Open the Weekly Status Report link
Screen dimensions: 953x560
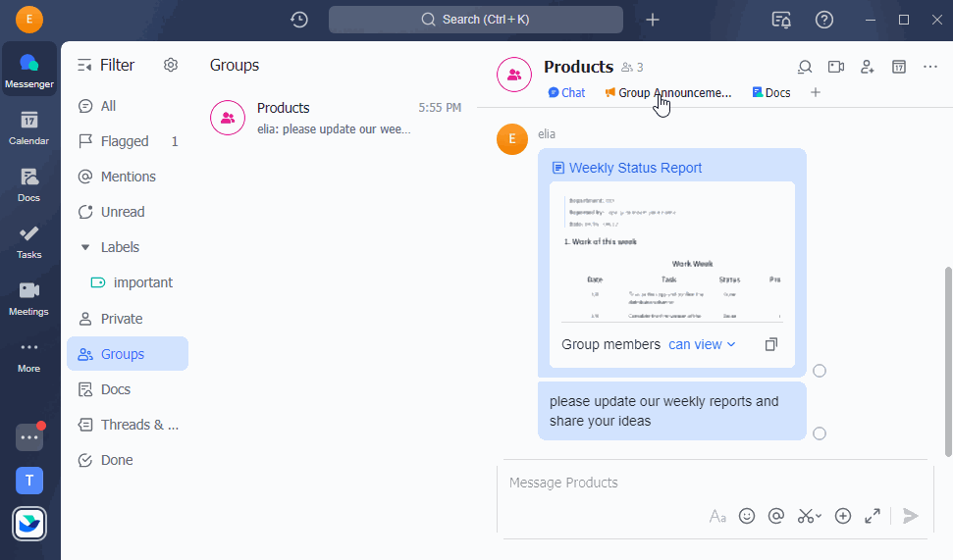tap(635, 168)
